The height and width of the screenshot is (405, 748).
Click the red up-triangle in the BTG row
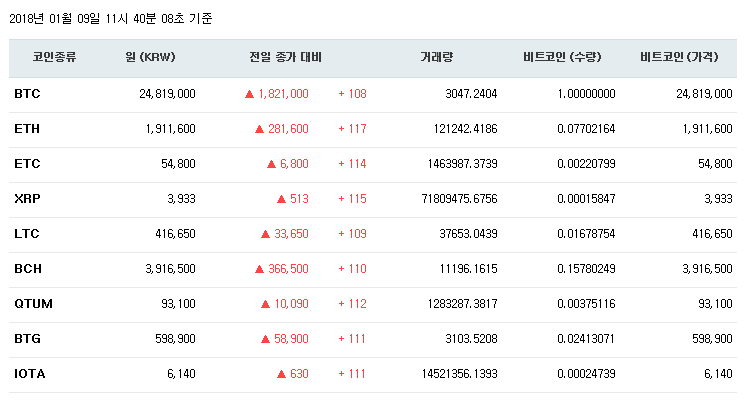coord(265,339)
